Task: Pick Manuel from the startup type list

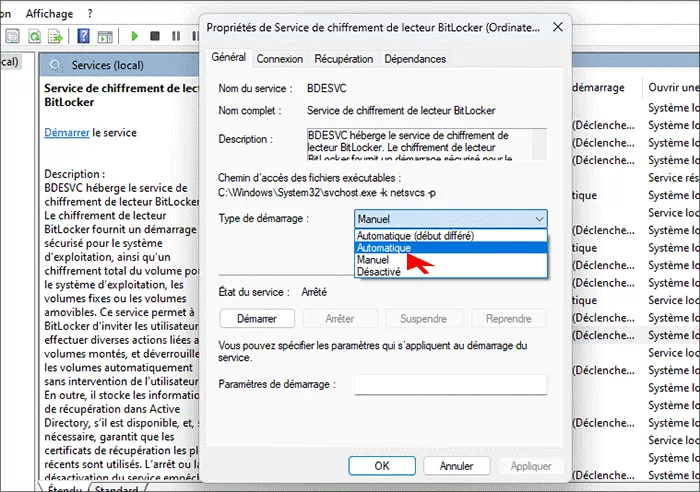Action: (451, 259)
